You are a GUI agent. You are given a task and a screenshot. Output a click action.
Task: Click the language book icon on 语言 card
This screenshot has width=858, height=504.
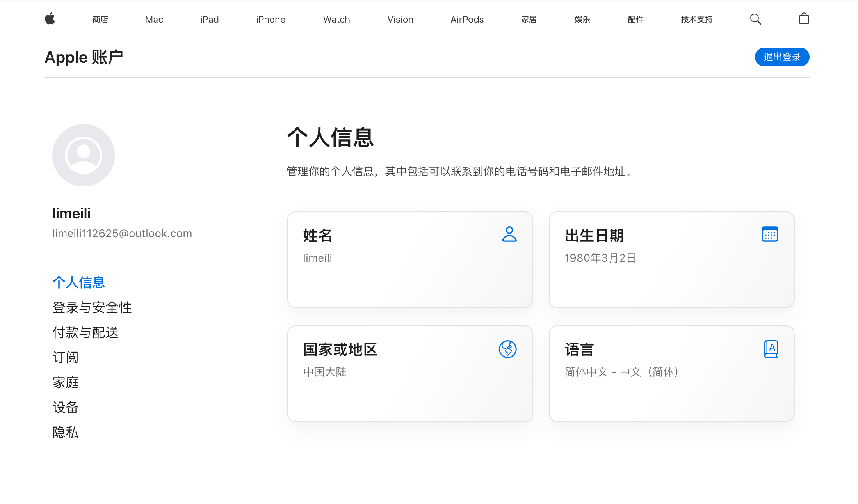pos(771,349)
